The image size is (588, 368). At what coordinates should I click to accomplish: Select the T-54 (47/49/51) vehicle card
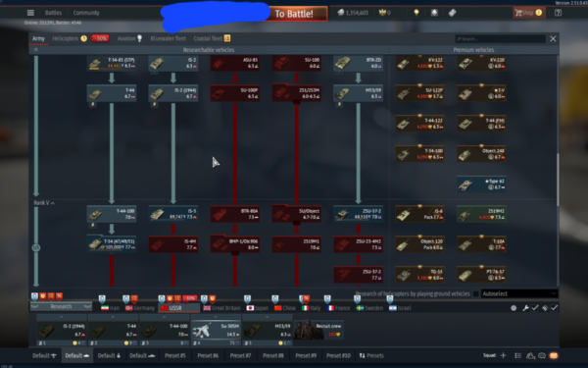click(112, 244)
